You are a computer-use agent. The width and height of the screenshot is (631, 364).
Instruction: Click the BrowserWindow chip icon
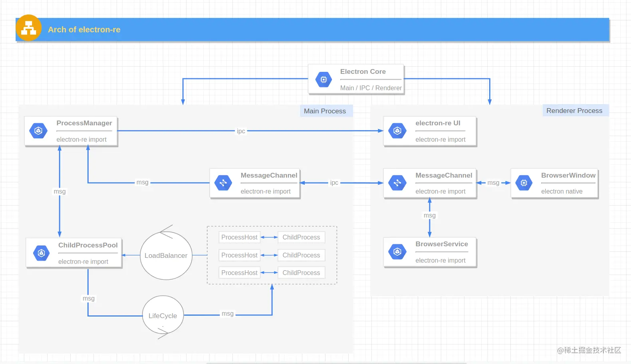tap(524, 183)
